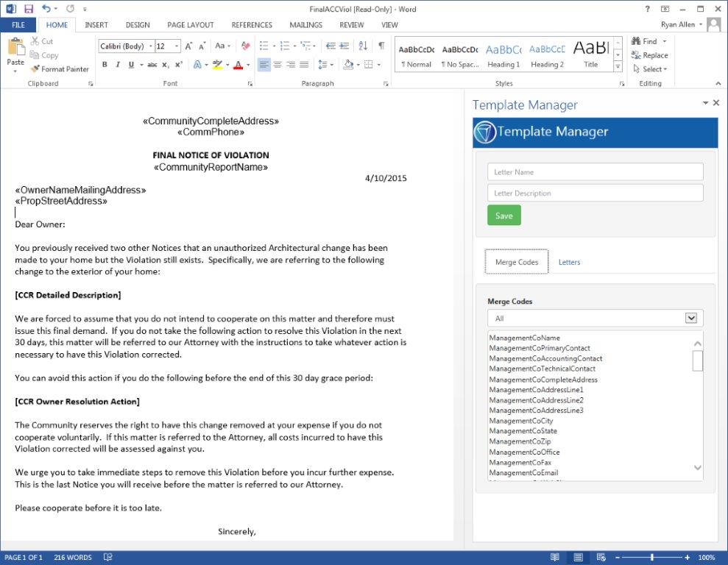Toggle strikethrough formatting
The width and height of the screenshot is (728, 565).
click(x=152, y=65)
